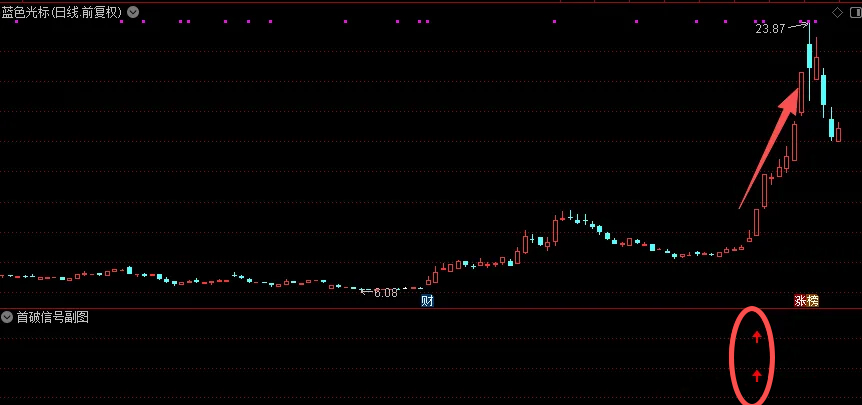The height and width of the screenshot is (405, 862).
Task: Click the diamond icon on the main chart
Action: click(837, 13)
